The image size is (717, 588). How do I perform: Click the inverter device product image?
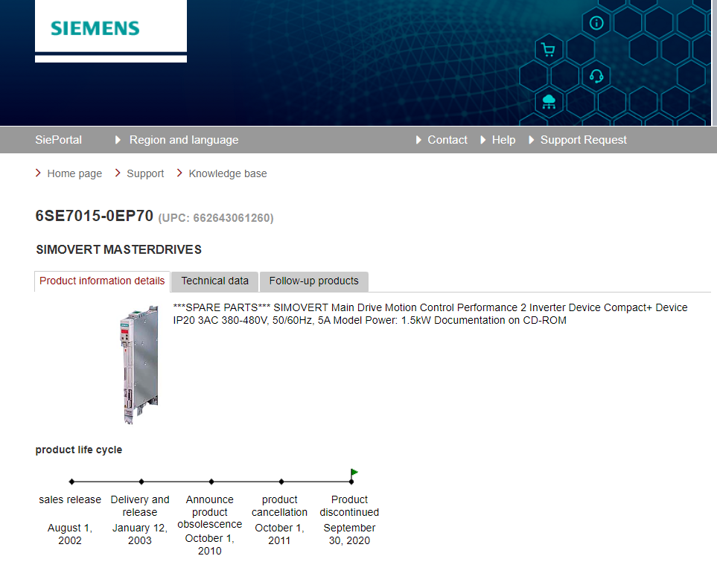point(138,364)
